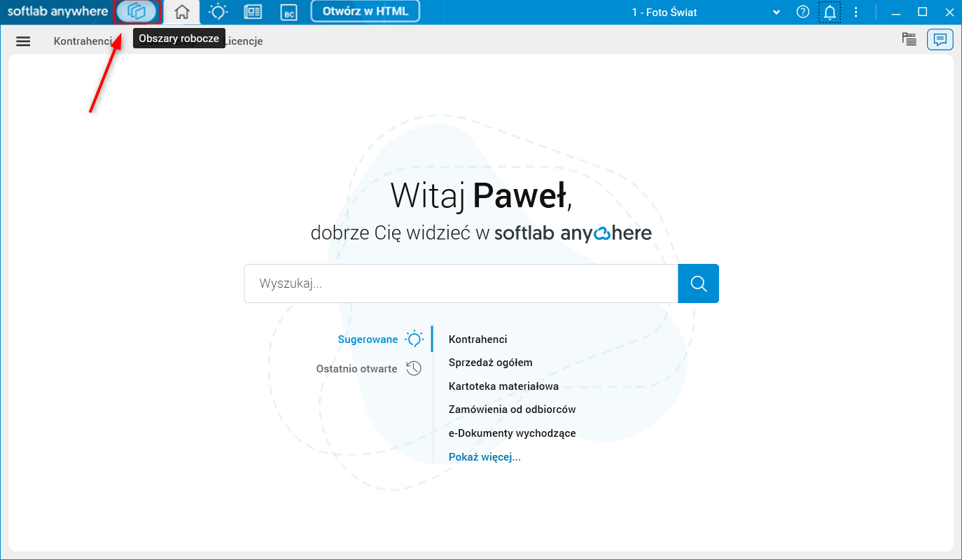The width and height of the screenshot is (962, 560).
Task: Open the notifications bell
Action: [830, 11]
